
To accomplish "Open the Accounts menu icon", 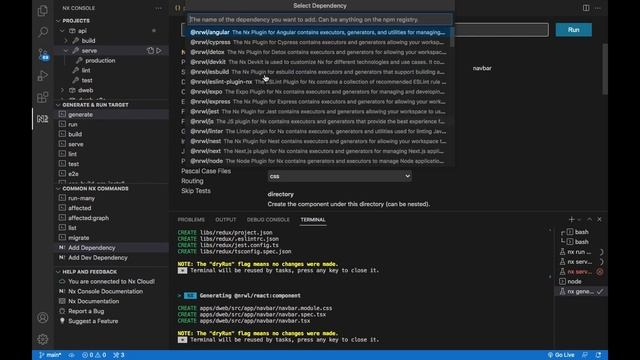I will 42,318.
